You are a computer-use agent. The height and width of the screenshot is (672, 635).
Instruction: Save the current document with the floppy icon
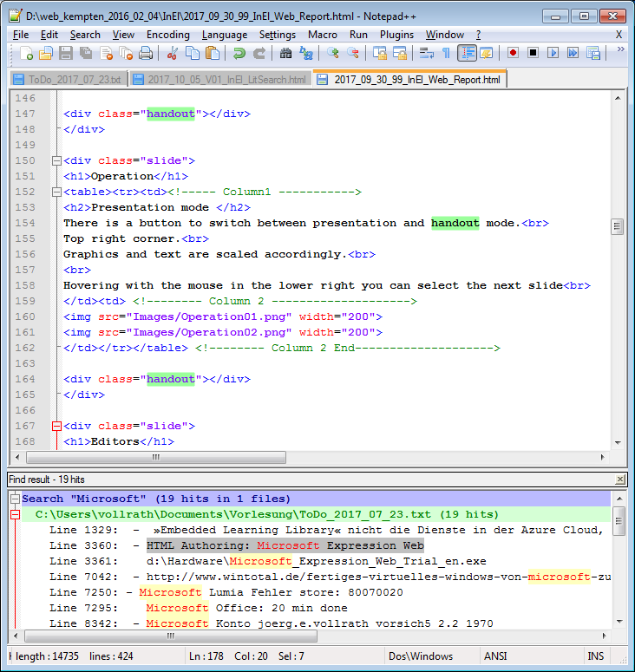tap(66, 54)
